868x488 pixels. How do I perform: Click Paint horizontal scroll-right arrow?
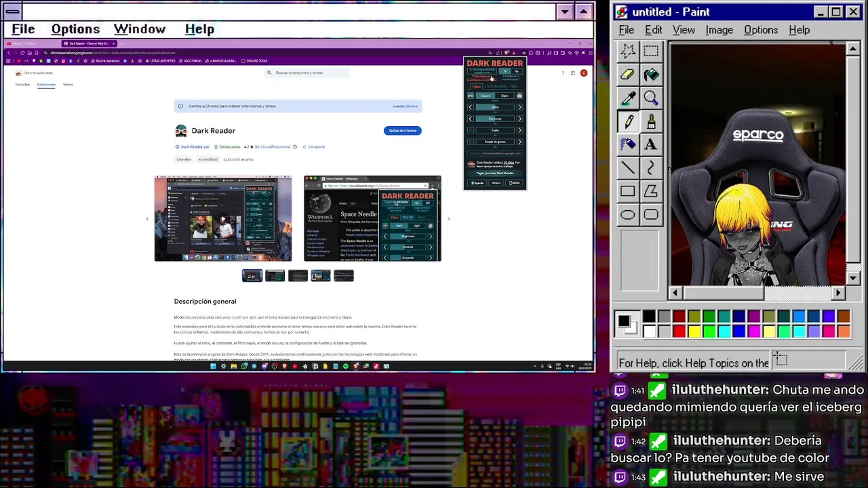838,293
